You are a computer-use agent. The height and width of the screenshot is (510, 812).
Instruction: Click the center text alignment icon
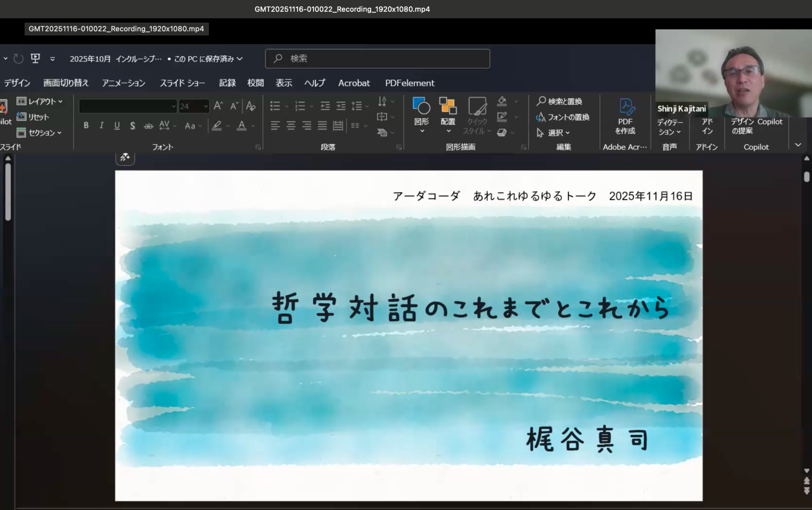(291, 126)
